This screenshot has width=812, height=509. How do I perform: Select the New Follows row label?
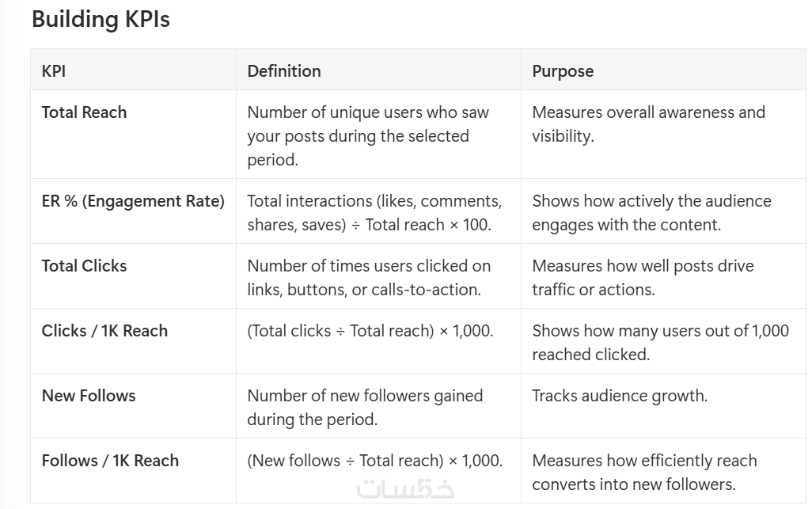(x=89, y=396)
